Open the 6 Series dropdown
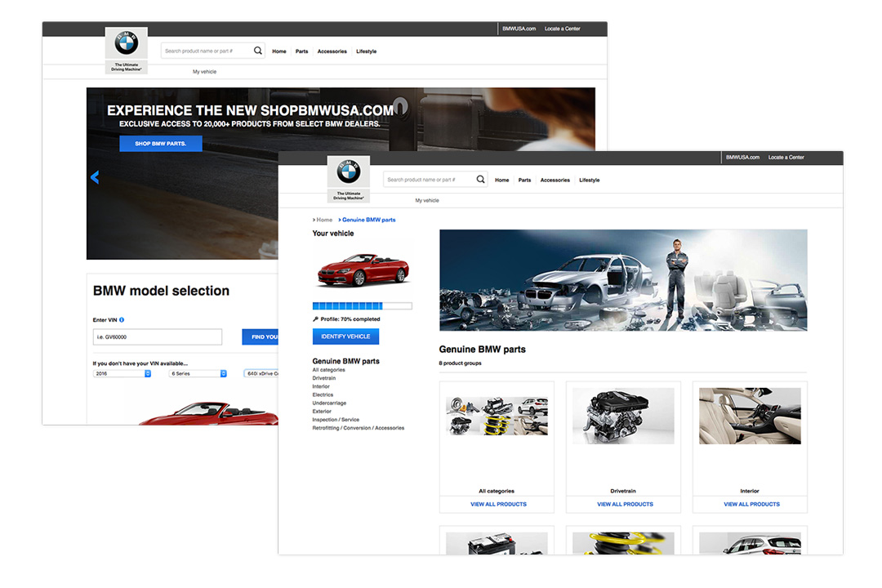Screen dimensions: 882x588 (x=198, y=373)
